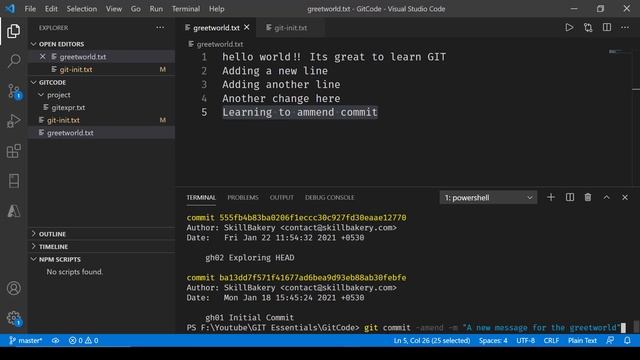Open the Source Control view icon
This screenshot has height=360, width=640.
coord(13,91)
